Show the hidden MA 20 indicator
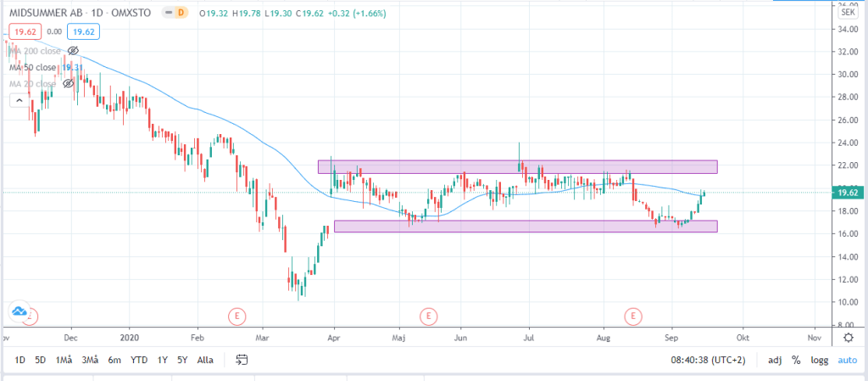Screen dimensions: 868x381 point(67,84)
